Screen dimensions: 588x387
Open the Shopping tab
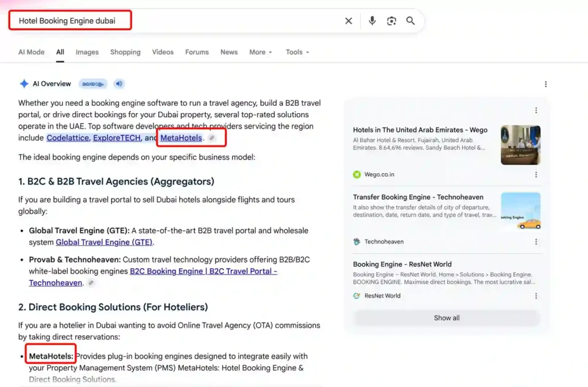point(125,52)
